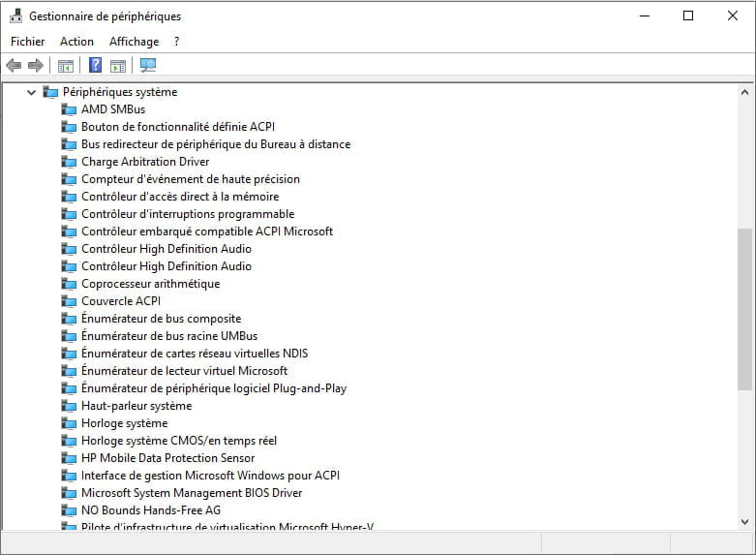Click the icon beside Charge Arbitration Driver

point(69,162)
